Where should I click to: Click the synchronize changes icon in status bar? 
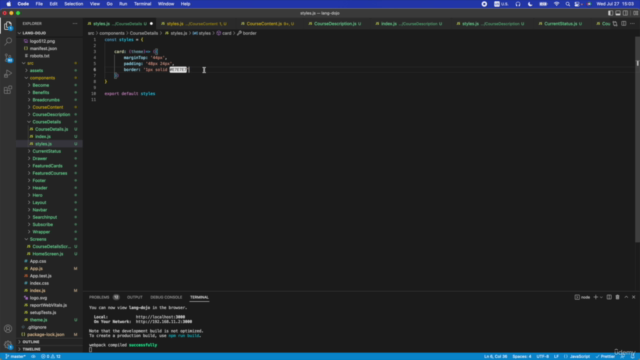coord(33,356)
